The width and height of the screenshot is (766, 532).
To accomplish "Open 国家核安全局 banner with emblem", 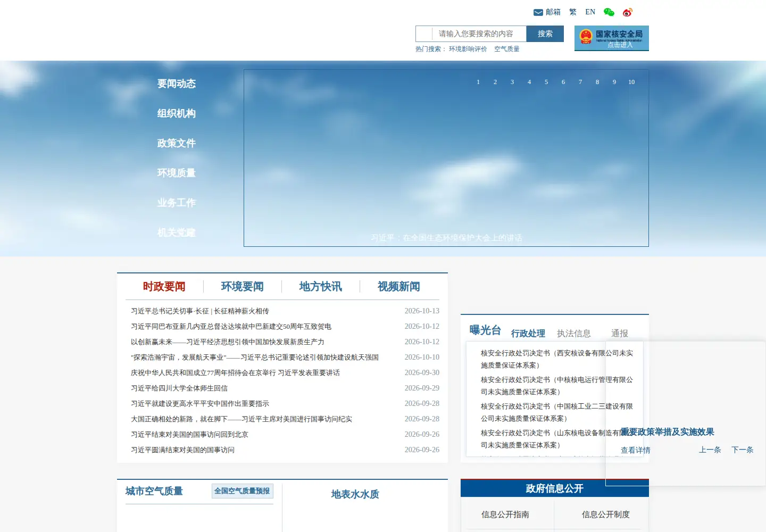I will coord(612,38).
